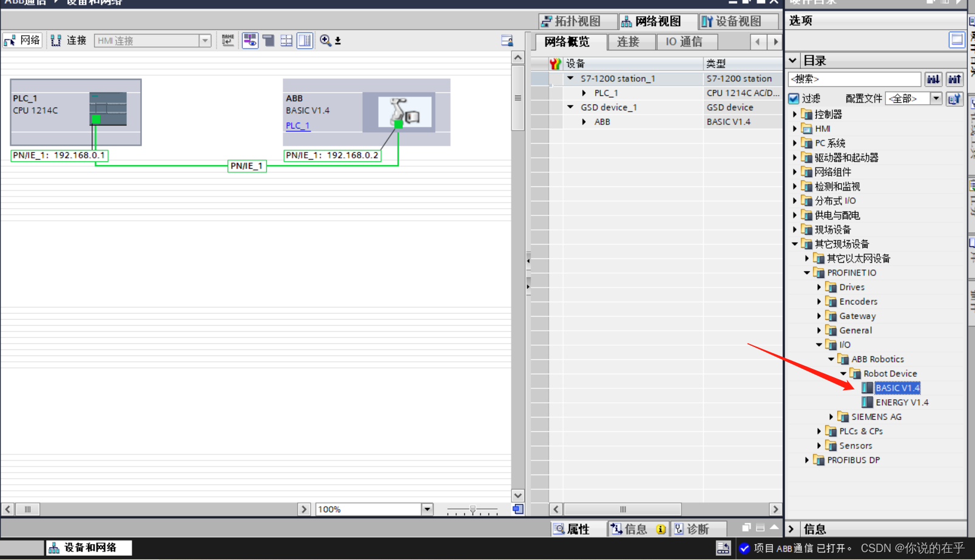Click the fit-to-window zoom icon

(x=518, y=509)
